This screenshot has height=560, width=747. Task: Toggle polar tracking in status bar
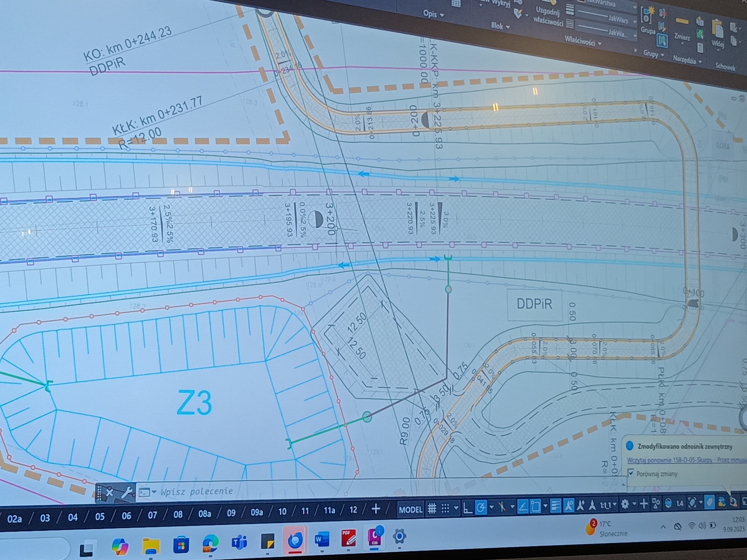click(x=481, y=507)
